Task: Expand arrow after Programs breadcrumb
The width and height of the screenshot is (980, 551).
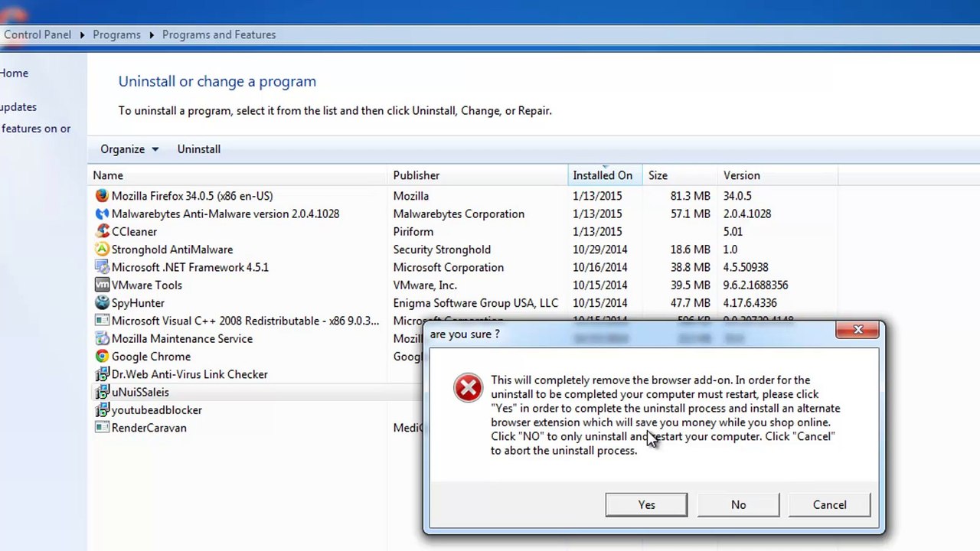Action: coord(152,34)
